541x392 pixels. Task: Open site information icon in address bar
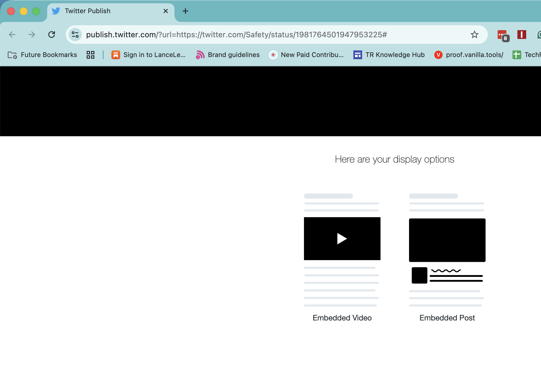75,35
